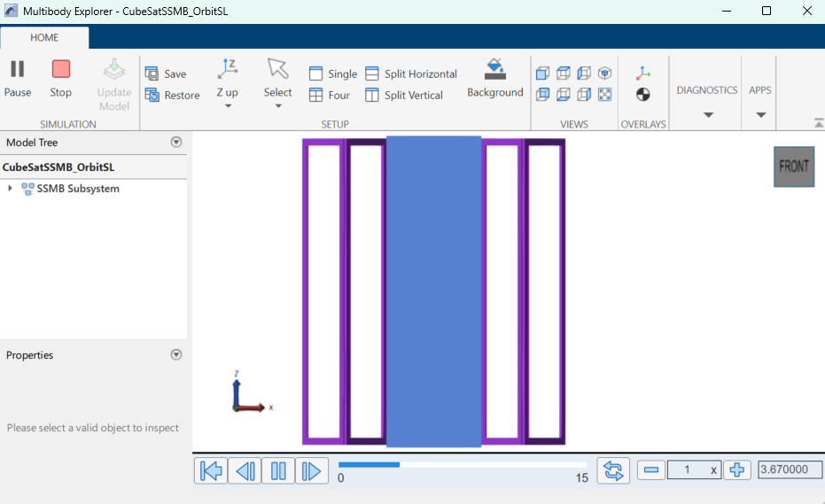Click the playback speed multiplier field
825x504 pixels.
695,469
